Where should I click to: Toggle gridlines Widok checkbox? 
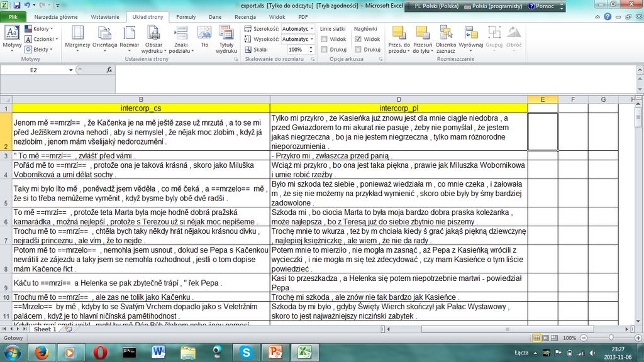click(x=324, y=39)
